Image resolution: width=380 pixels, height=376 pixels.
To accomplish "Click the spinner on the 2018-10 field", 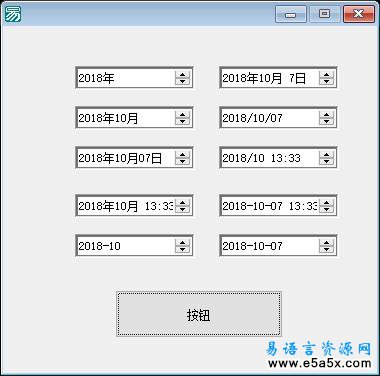I will click(x=182, y=246).
